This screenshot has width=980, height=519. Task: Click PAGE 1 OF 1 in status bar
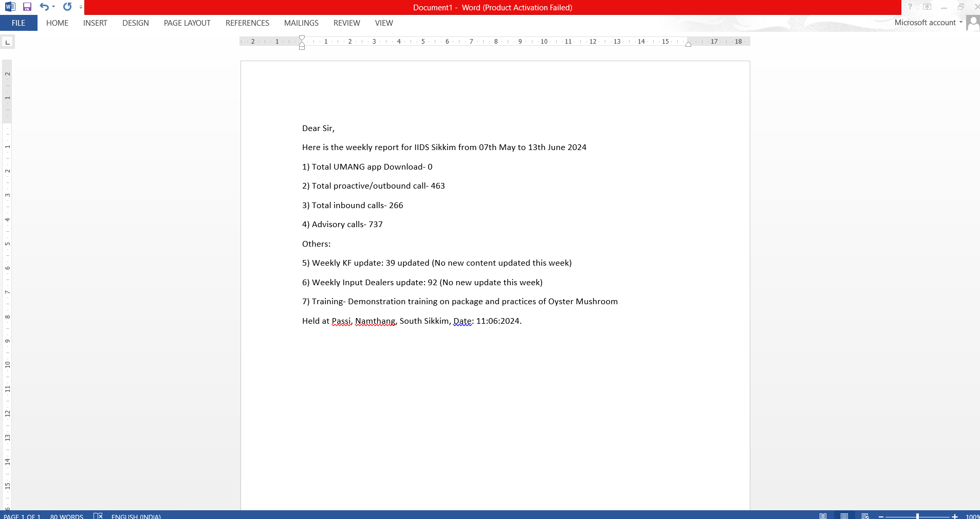tap(22, 516)
